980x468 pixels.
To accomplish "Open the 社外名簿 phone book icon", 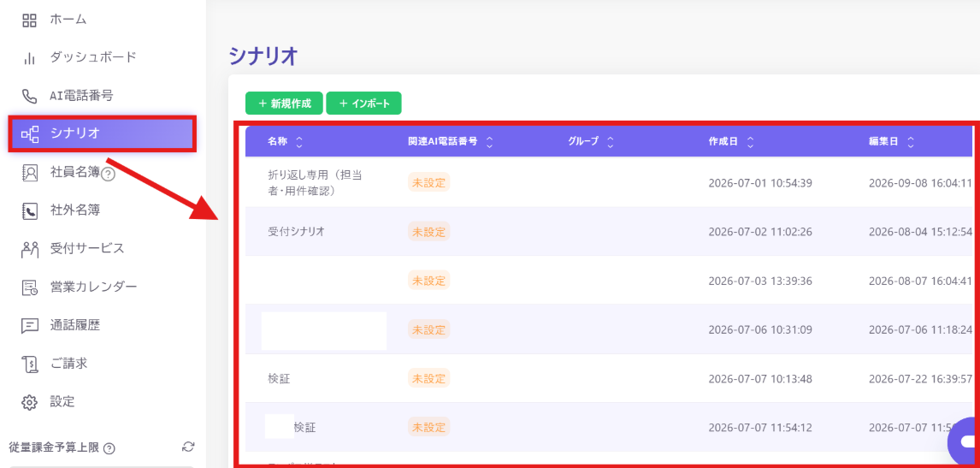I will click(29, 210).
